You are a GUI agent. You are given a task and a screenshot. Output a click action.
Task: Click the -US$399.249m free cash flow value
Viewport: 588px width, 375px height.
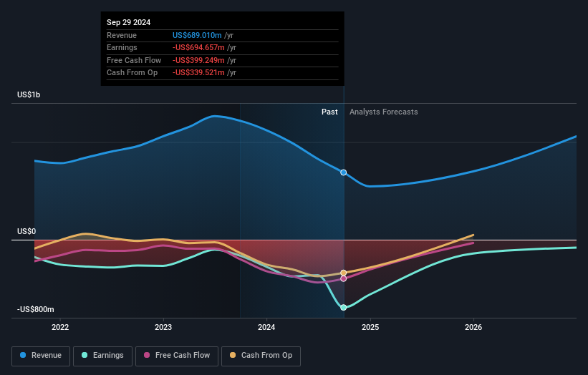click(199, 60)
